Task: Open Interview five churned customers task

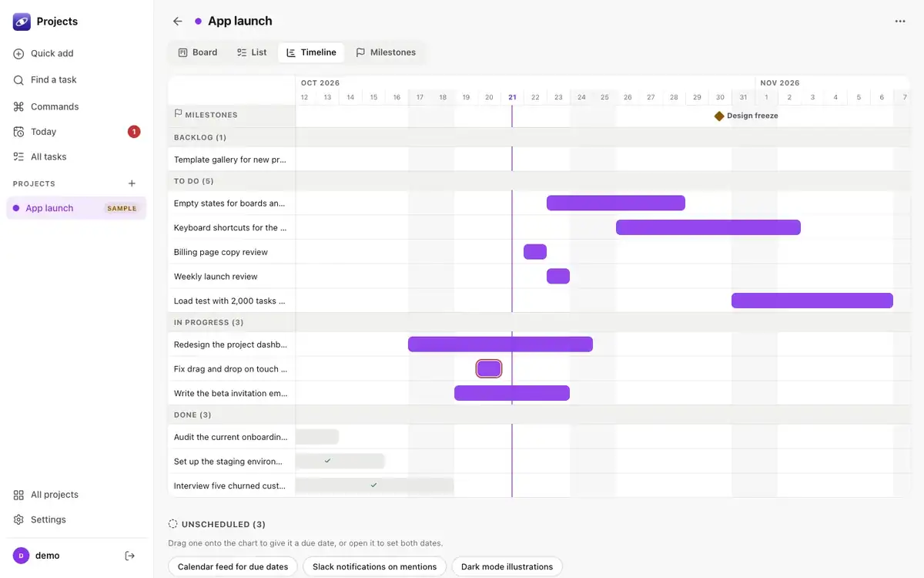Action: [x=231, y=486]
